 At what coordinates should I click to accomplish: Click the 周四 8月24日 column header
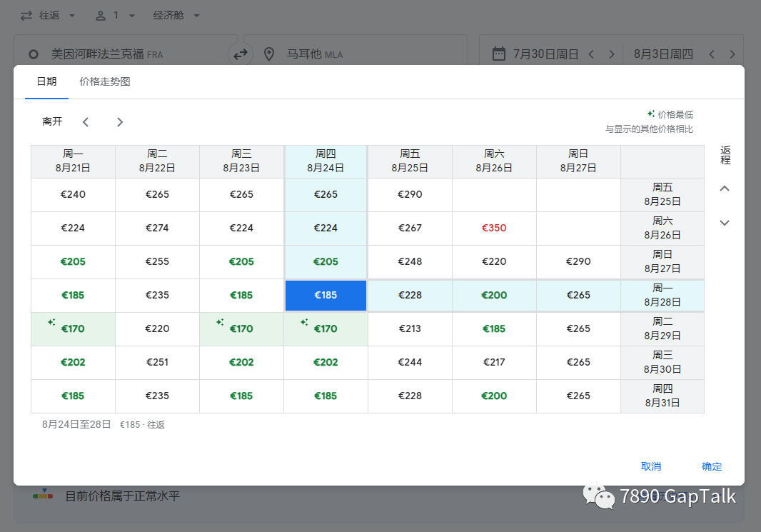pyautogui.click(x=326, y=161)
